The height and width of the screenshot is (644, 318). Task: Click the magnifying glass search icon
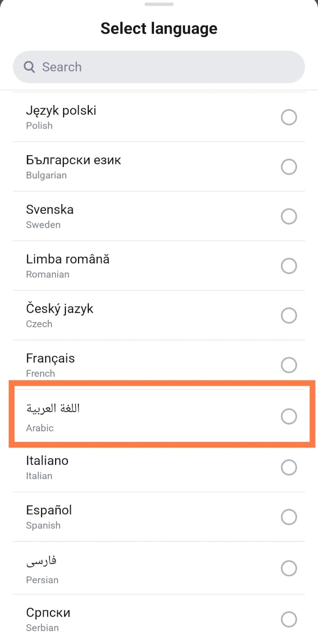pyautogui.click(x=29, y=67)
